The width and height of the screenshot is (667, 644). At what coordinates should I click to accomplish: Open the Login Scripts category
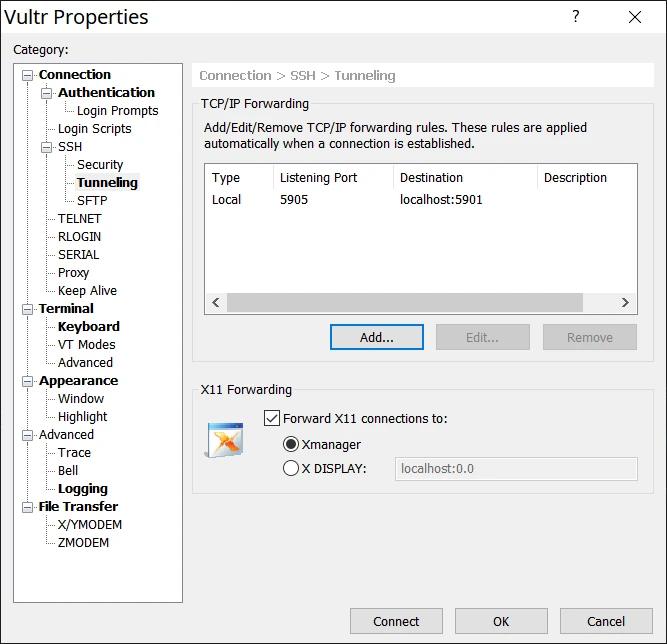point(94,128)
